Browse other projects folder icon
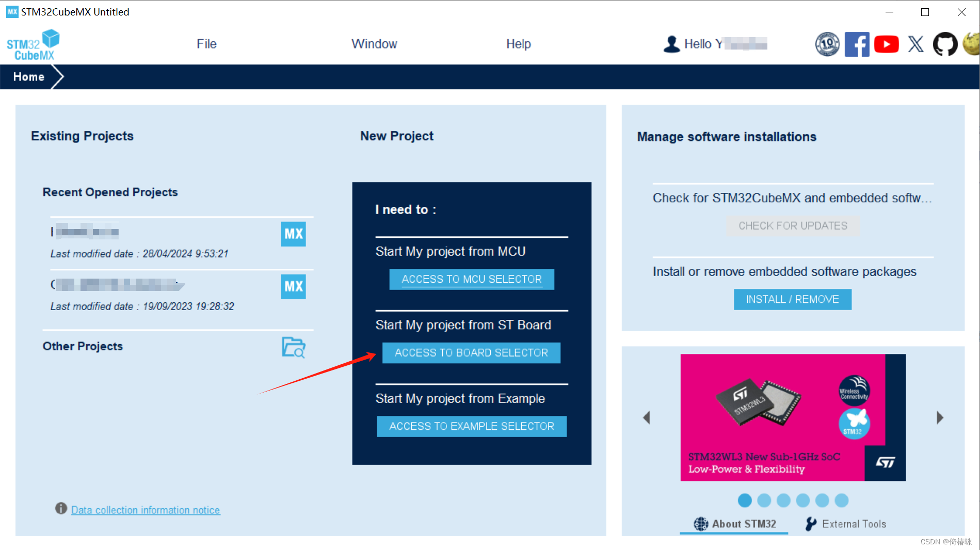 click(293, 347)
